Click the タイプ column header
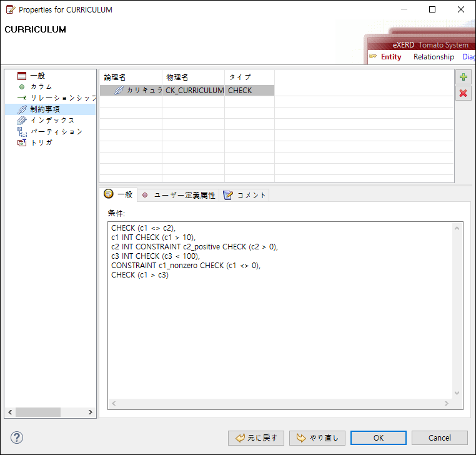This screenshot has width=476, height=455. click(249, 77)
